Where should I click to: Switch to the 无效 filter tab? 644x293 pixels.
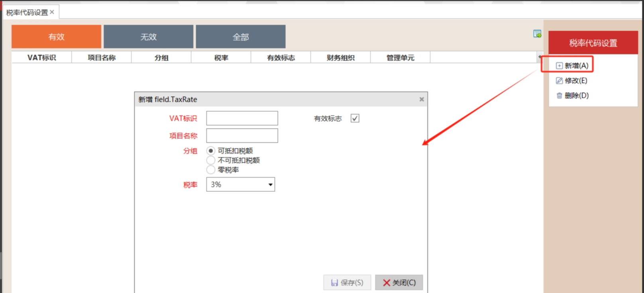pos(148,37)
